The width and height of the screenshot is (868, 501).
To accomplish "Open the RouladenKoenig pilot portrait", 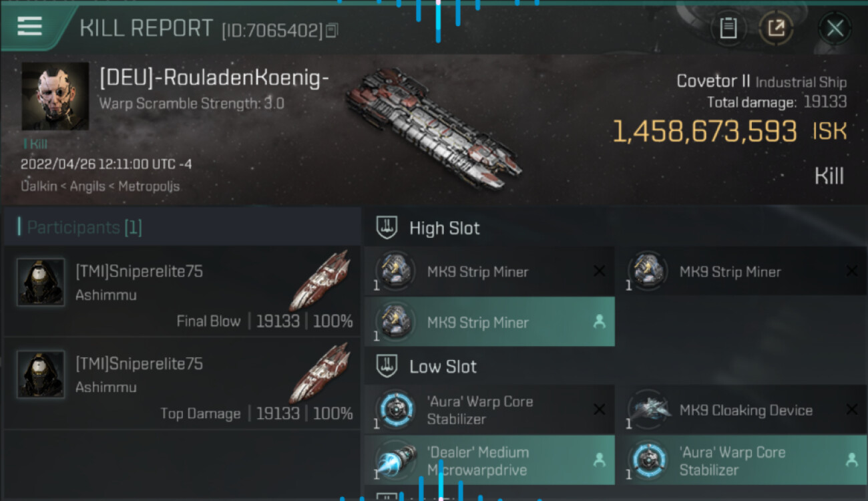I will [x=55, y=97].
